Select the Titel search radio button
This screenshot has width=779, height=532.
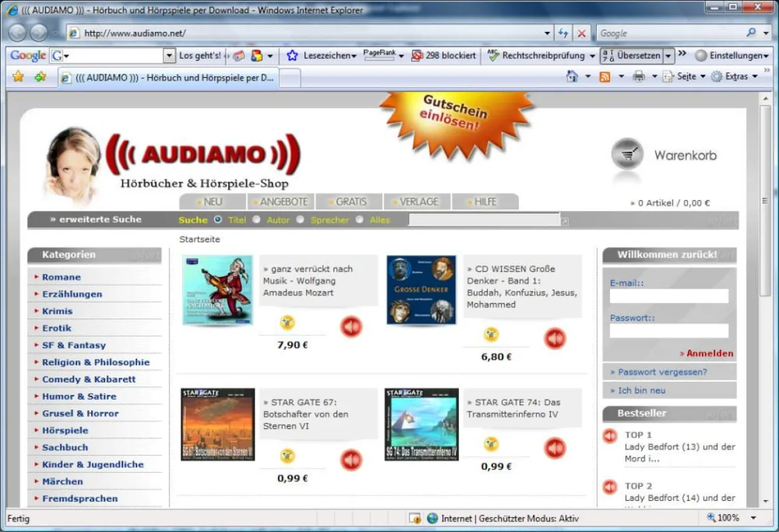(218, 219)
